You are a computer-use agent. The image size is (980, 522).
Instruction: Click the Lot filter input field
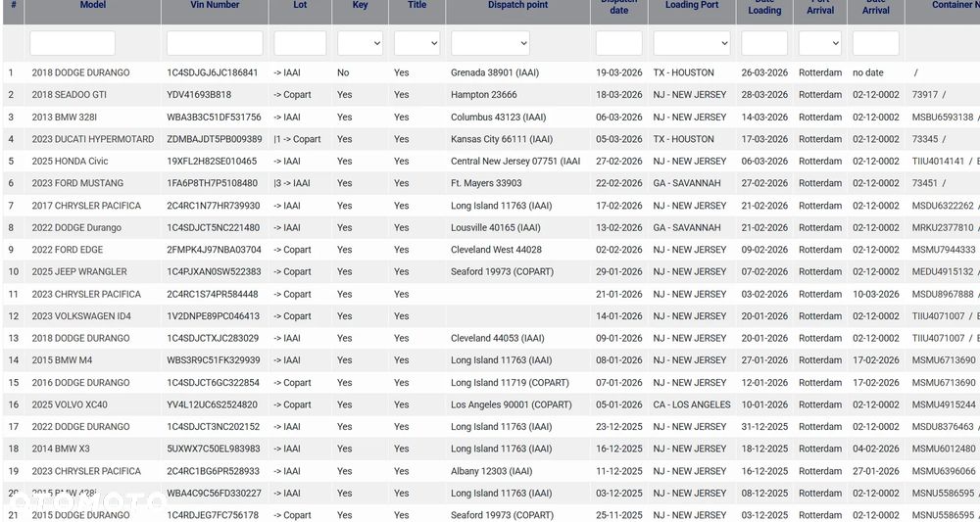pos(300,43)
